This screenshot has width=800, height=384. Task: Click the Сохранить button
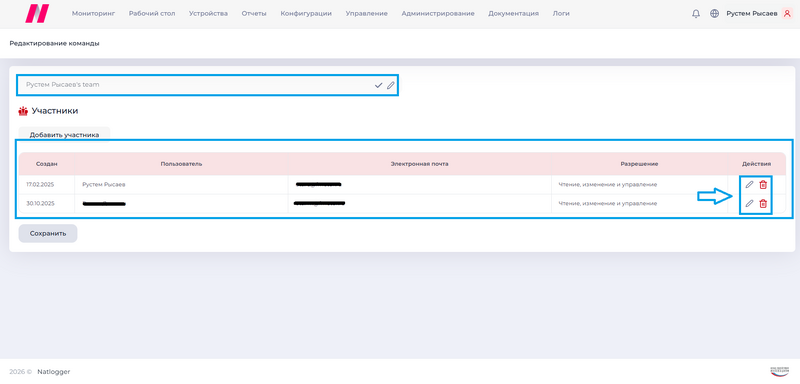pyautogui.click(x=48, y=234)
